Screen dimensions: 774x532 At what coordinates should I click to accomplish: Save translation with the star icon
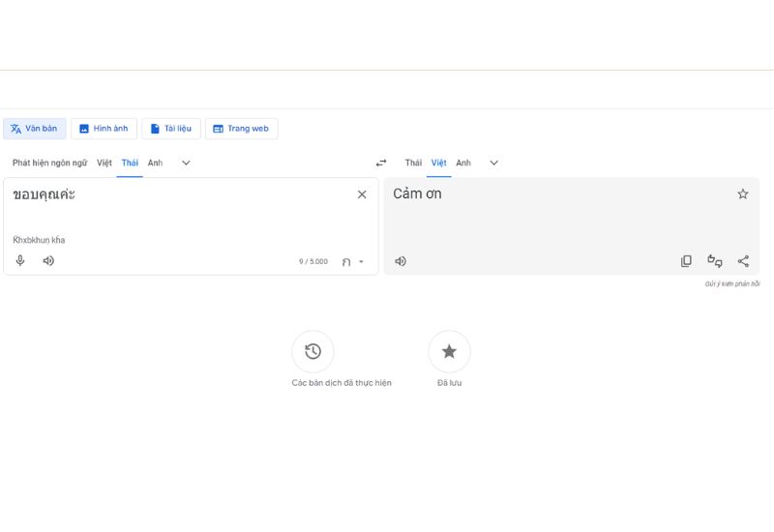tap(743, 194)
